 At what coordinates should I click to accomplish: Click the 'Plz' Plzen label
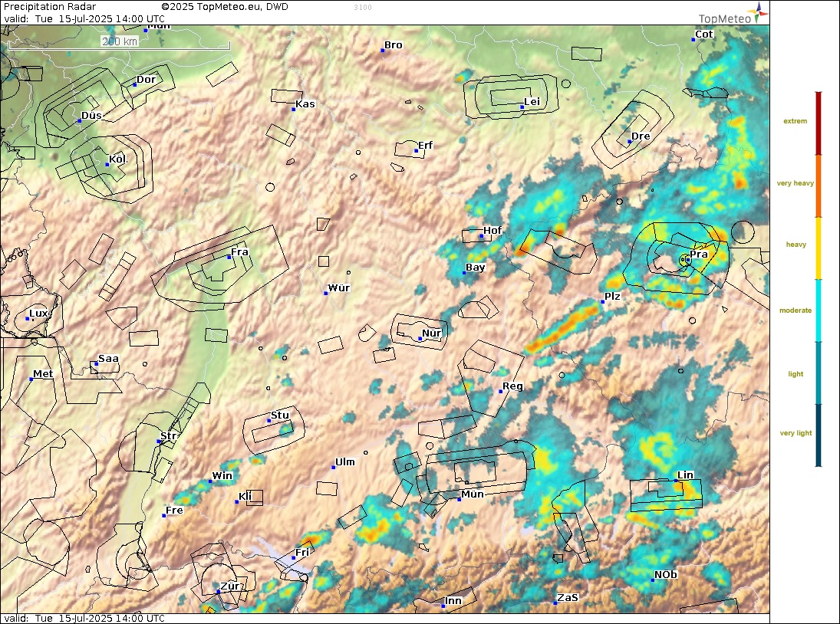pos(612,296)
